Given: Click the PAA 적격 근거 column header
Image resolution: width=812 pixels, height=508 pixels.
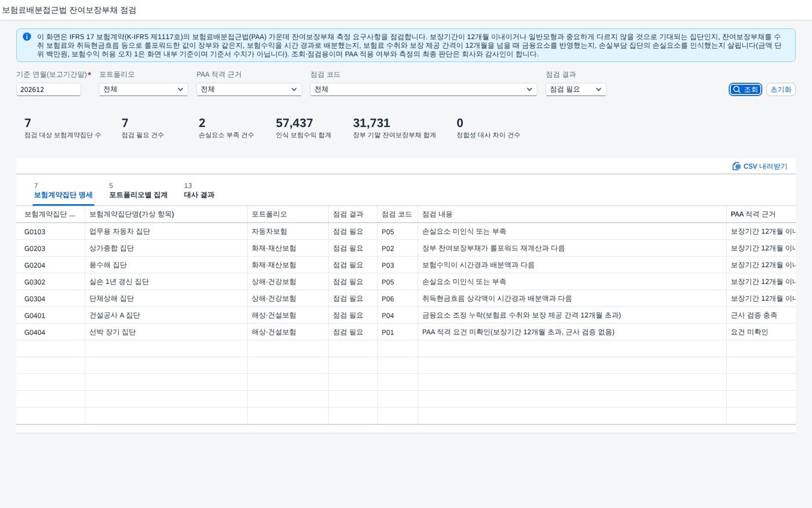Looking at the screenshot, I should click(761, 214).
